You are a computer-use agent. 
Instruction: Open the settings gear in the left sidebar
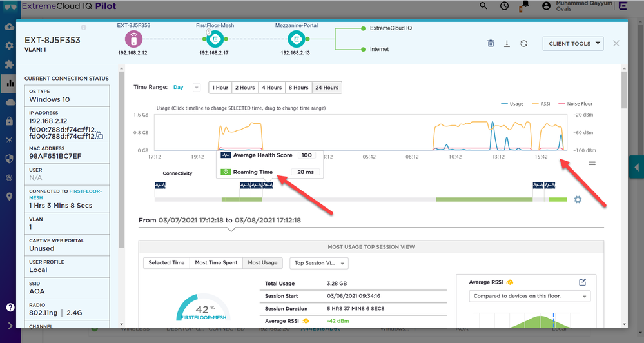tap(10, 46)
